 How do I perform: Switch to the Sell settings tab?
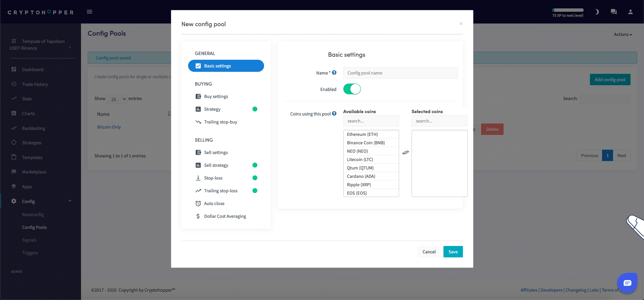226,152
